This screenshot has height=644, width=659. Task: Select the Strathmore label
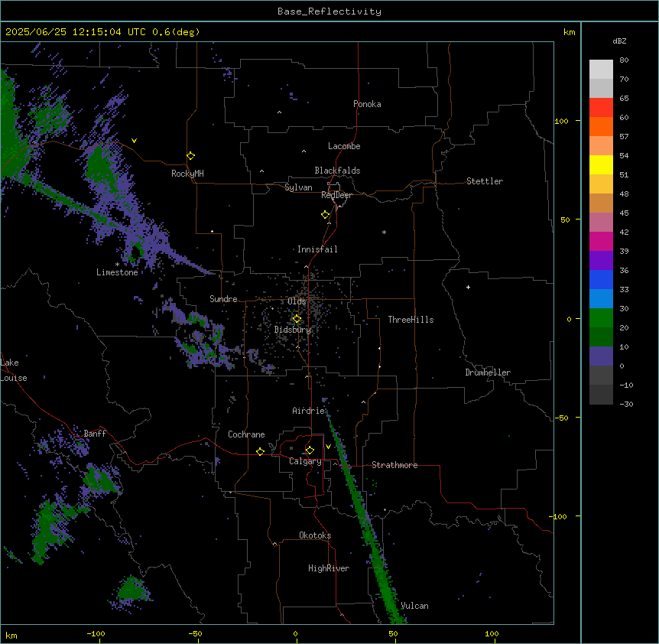coord(394,465)
